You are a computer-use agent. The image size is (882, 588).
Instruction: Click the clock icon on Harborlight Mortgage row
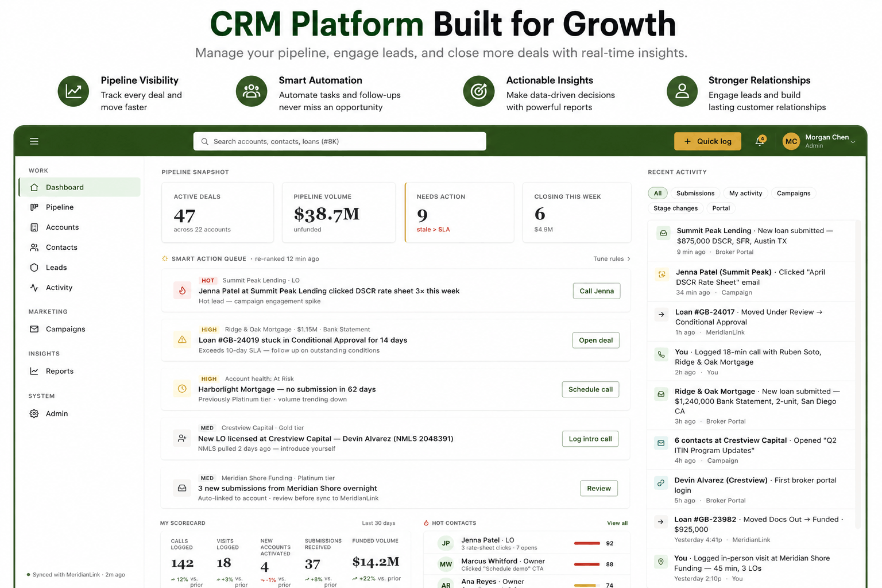click(x=182, y=389)
